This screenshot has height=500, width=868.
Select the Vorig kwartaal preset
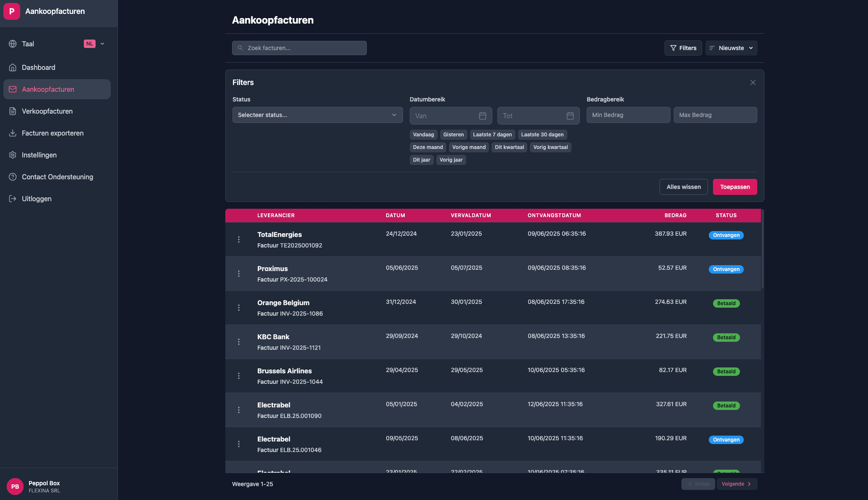tap(550, 147)
